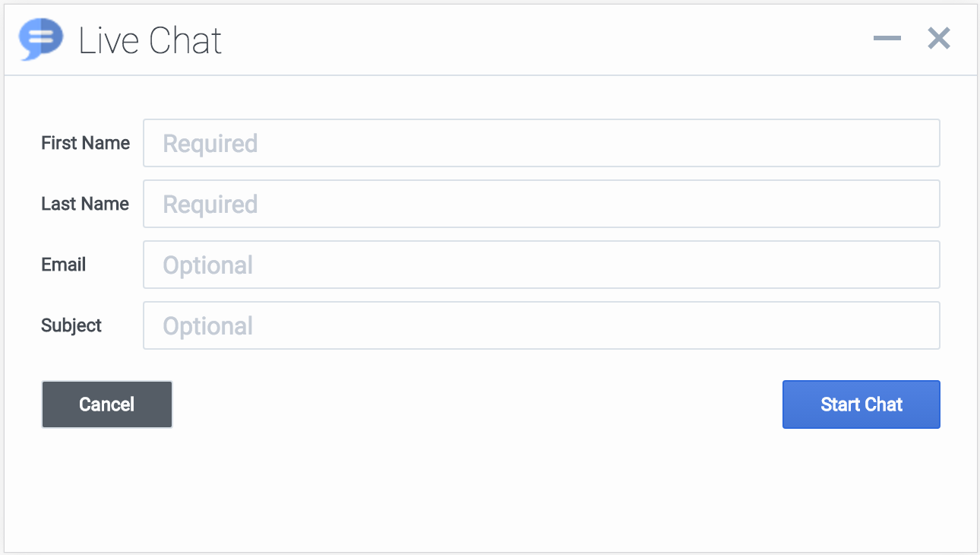Click the empty header area beside the title
980x555 pixels.
[x=532, y=40]
